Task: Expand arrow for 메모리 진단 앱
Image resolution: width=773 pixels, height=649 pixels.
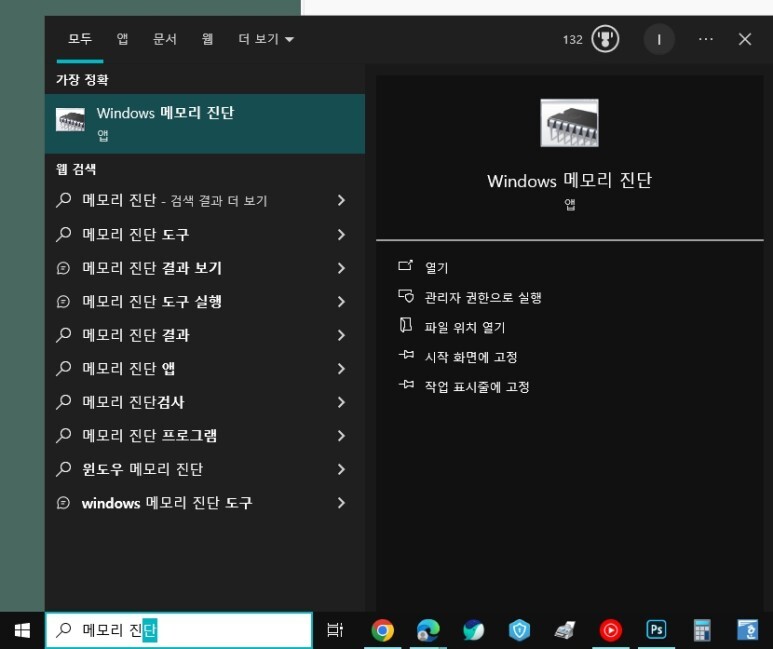Action: pos(341,368)
